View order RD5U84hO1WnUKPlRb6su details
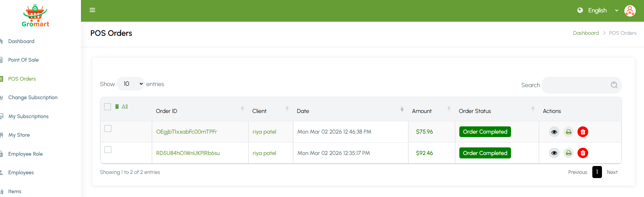The height and width of the screenshot is (197, 644). point(554,153)
